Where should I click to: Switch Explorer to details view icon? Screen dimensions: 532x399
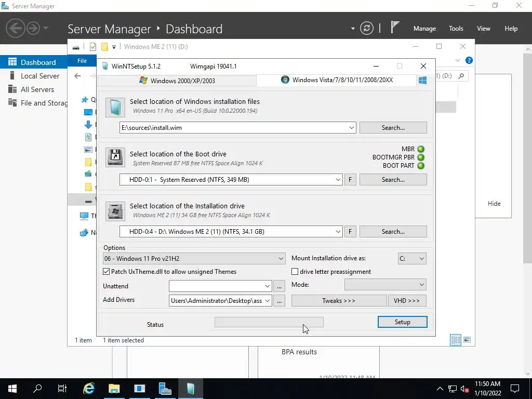[x=456, y=340]
